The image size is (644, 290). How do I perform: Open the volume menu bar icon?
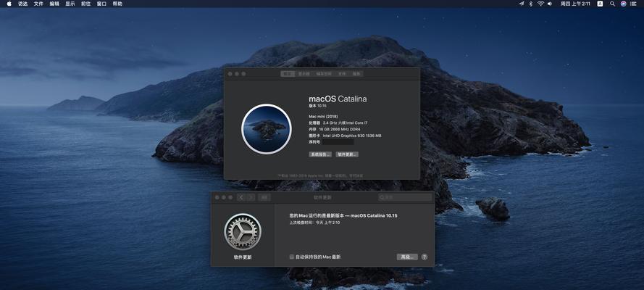pos(550,4)
